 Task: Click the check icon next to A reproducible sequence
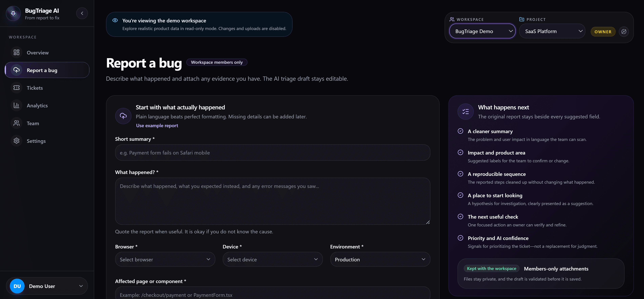click(x=460, y=174)
